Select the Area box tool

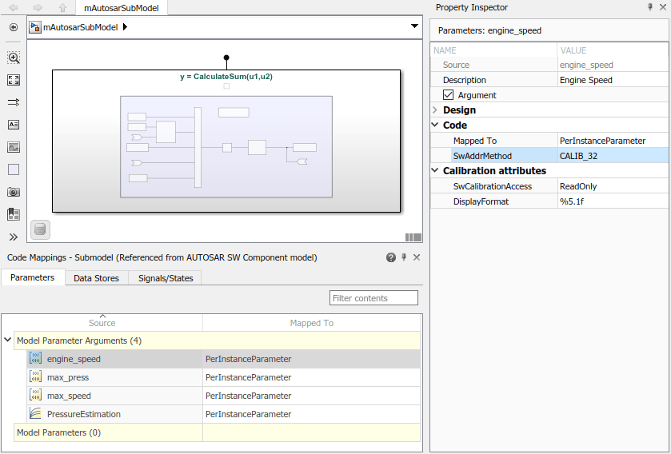[13, 169]
